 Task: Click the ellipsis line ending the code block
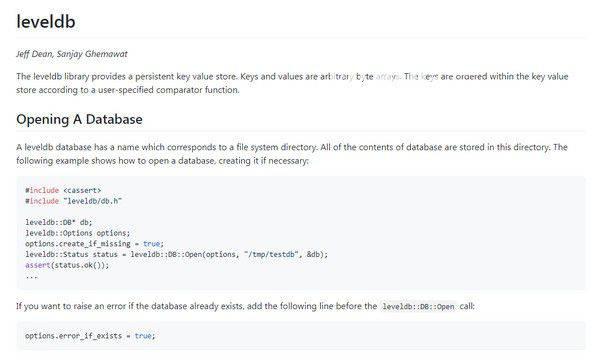31,276
